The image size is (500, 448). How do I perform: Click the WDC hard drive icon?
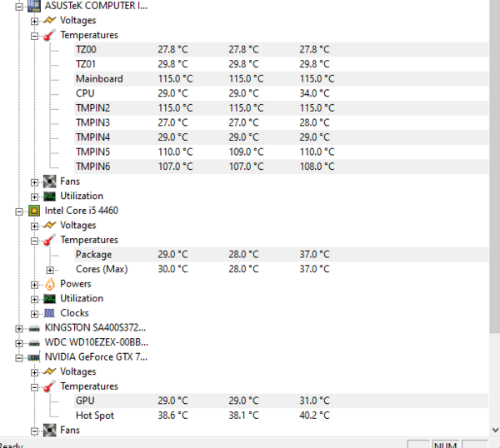click(34, 342)
